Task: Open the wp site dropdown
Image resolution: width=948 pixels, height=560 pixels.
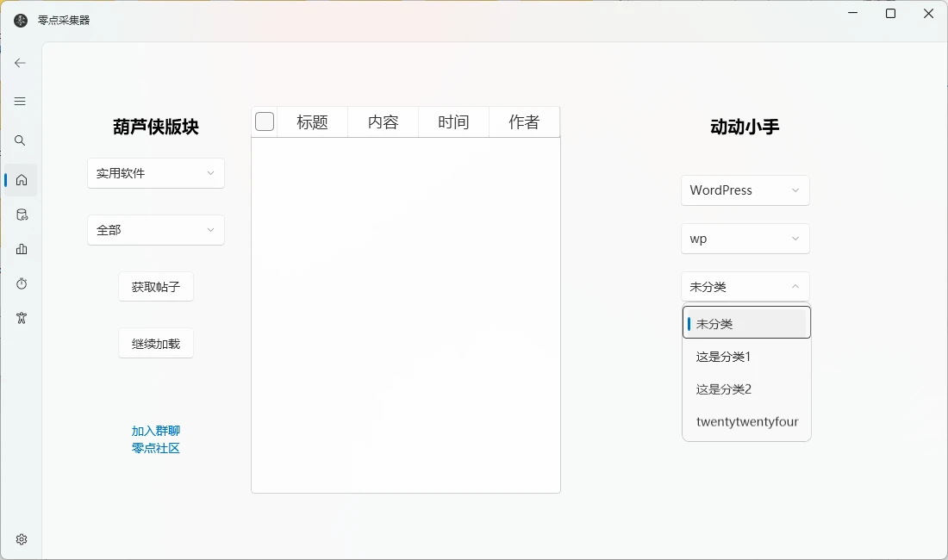Action: pyautogui.click(x=745, y=239)
